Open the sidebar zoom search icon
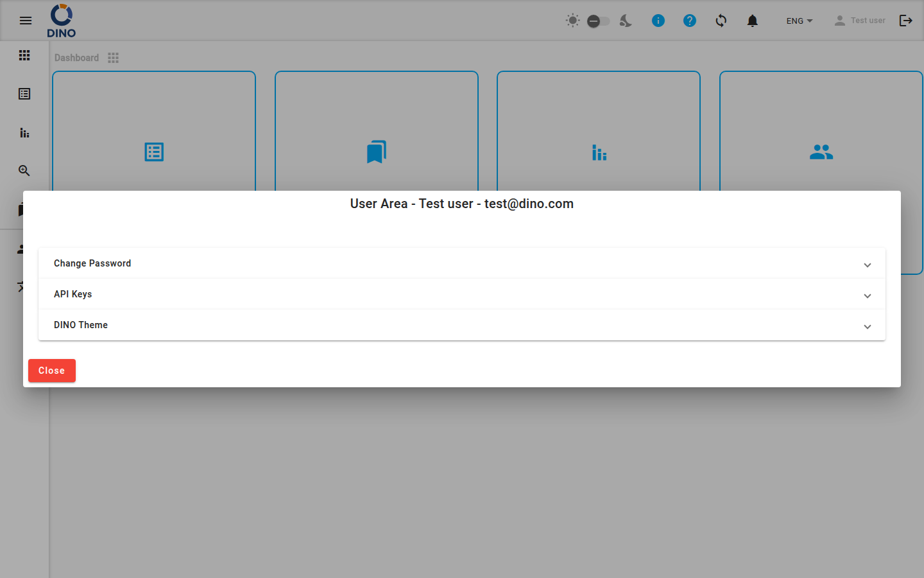This screenshot has height=578, width=924. [x=24, y=170]
